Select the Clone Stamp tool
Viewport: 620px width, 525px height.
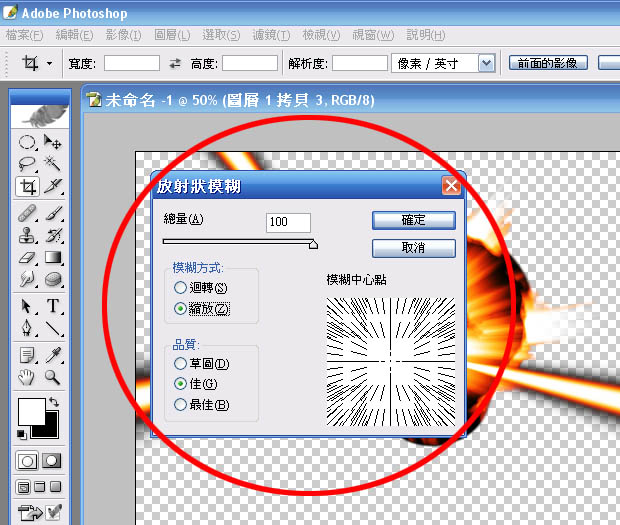tap(27, 235)
